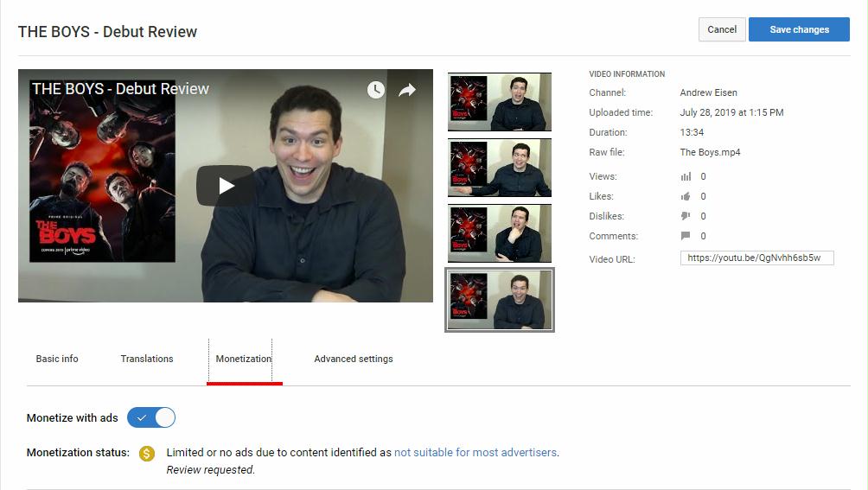Click the duration value 13:34
The image size is (868, 490).
(692, 133)
